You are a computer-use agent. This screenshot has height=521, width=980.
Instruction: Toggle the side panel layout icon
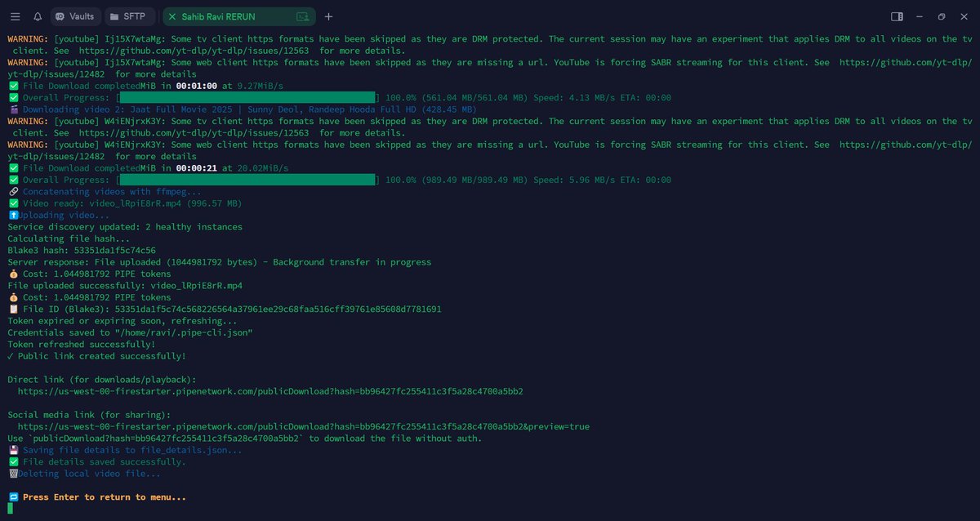(x=897, y=16)
